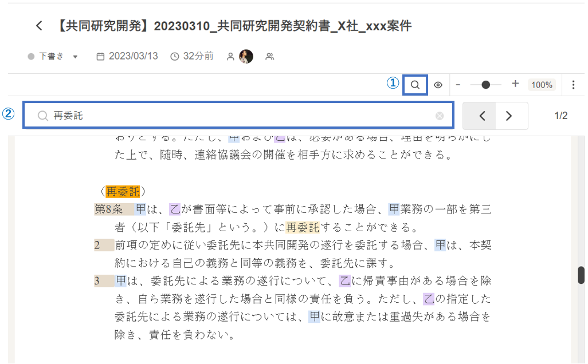Viewport: 588px width, 364px height.
Task: Click the 2023/03/13 date with calendar icon
Action: tap(127, 56)
